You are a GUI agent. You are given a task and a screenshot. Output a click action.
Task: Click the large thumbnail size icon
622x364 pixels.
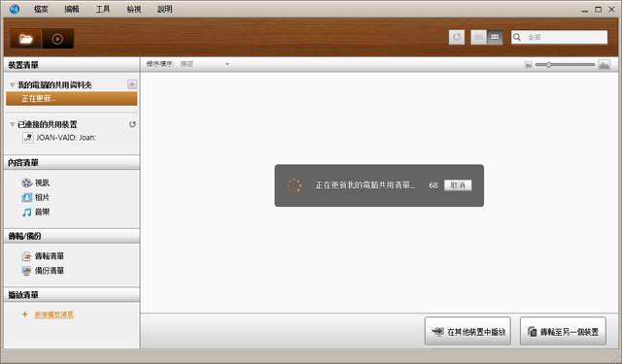click(605, 65)
